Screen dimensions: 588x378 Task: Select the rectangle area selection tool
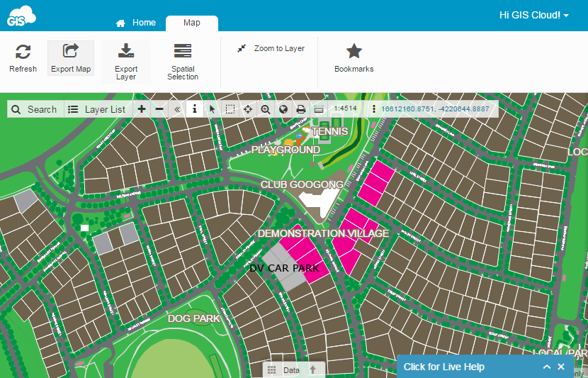point(230,109)
